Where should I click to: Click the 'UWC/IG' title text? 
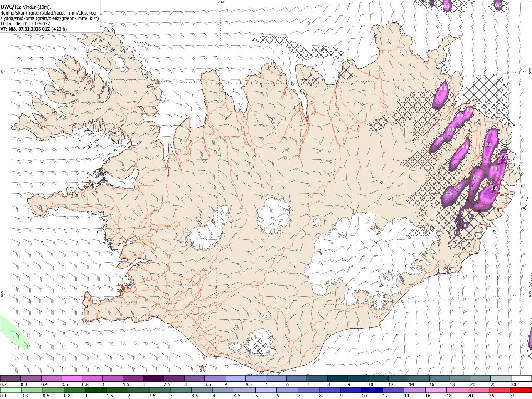(10, 7)
